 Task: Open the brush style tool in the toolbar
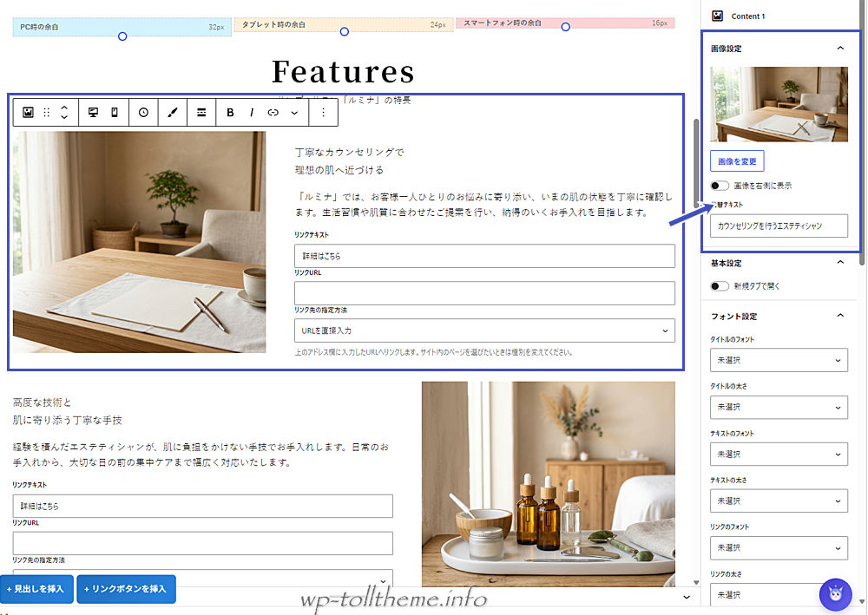[172, 112]
